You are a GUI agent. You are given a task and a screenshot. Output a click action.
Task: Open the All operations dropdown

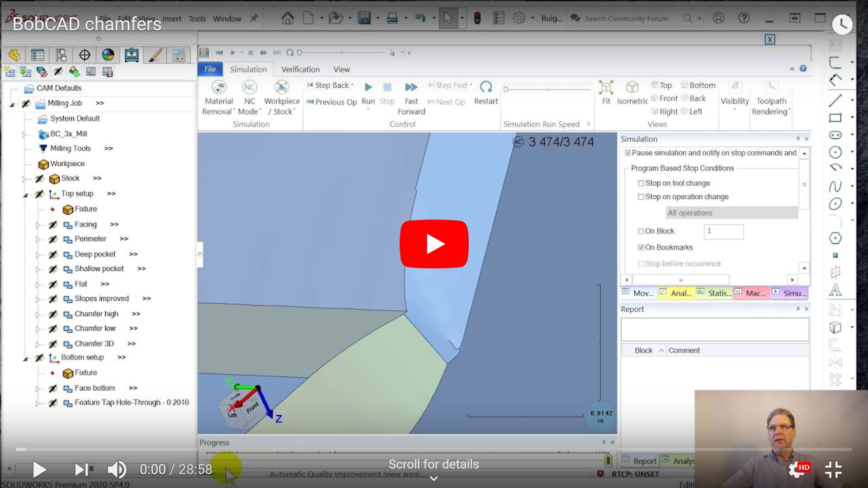[731, 213]
